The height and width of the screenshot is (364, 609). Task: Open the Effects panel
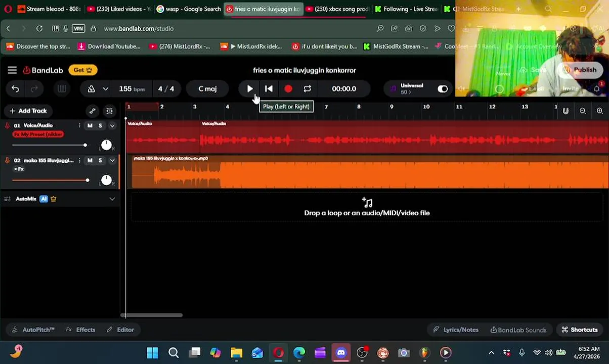[80, 330]
